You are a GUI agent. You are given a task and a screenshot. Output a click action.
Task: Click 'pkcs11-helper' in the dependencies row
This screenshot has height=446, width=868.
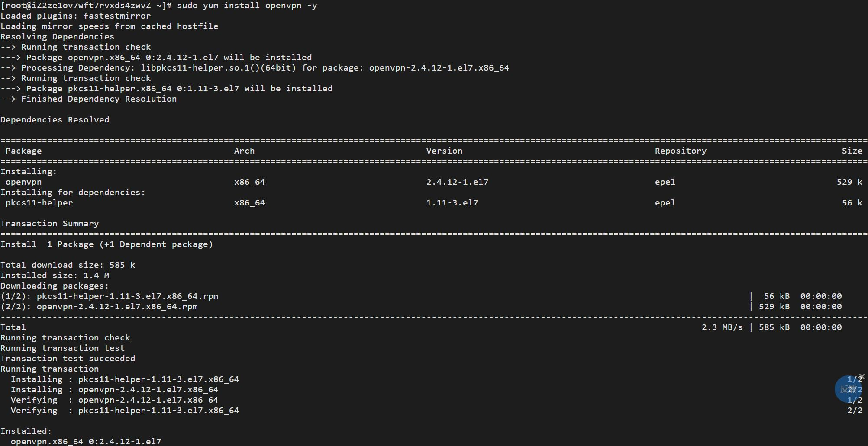pyautogui.click(x=39, y=203)
